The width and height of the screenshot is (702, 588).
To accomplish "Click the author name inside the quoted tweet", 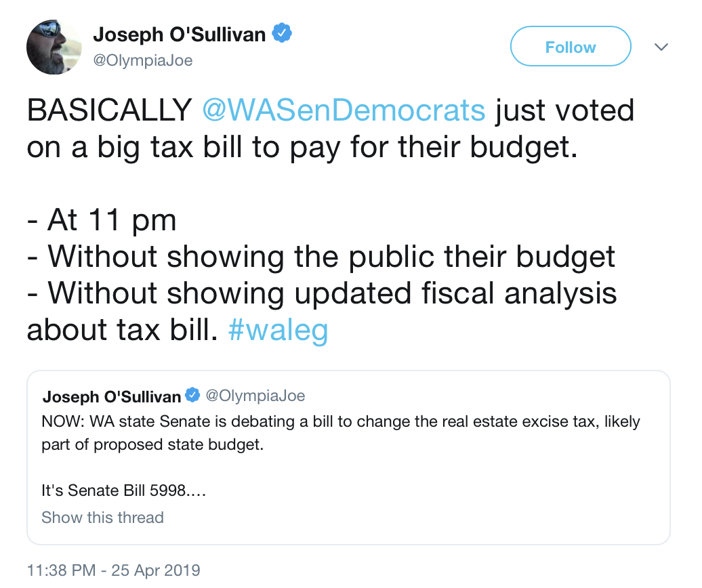I will 112,396.
